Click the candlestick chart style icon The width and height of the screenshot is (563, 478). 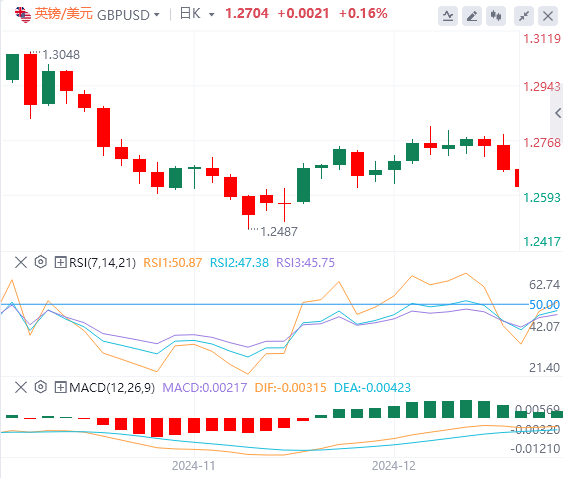pos(496,16)
